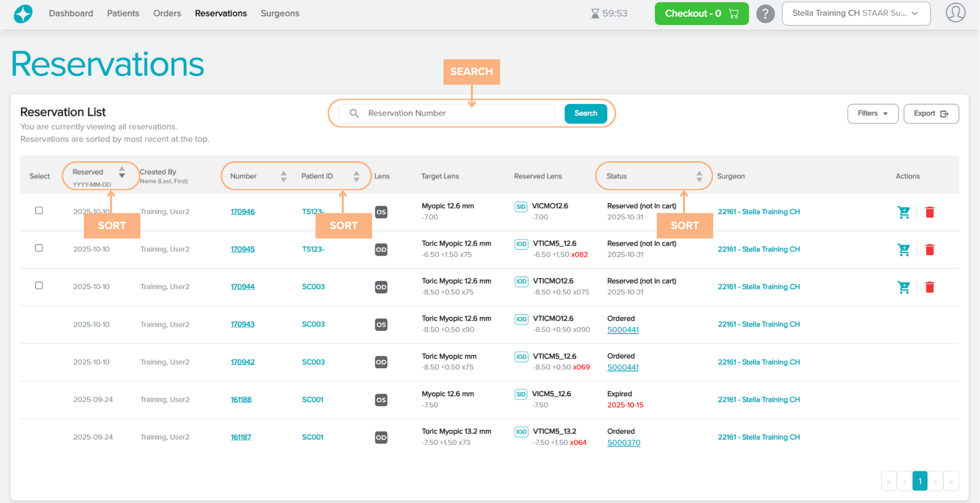Delete reservation 170946 using trash icon
This screenshot has height=503, width=980.
click(929, 212)
